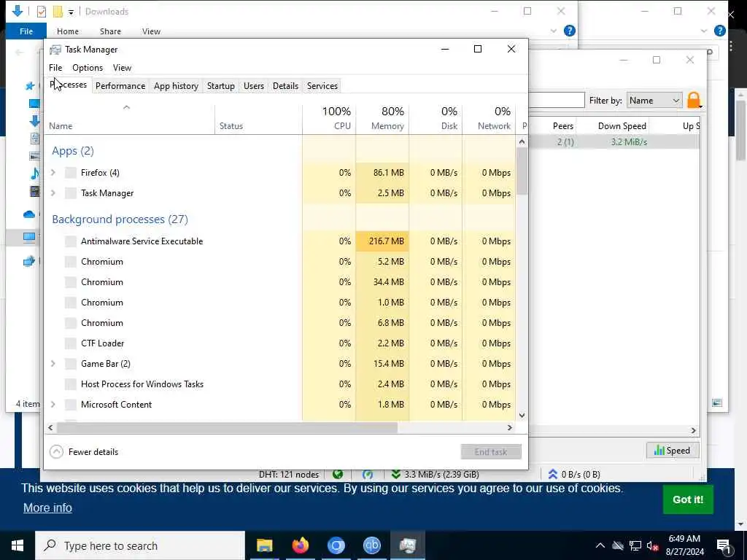Expand the Game Bar (2) group
Image resolution: width=747 pixels, height=560 pixels.
point(53,364)
